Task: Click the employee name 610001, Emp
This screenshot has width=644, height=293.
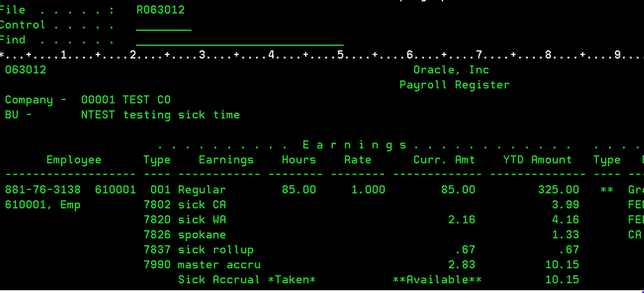Action: click(x=43, y=205)
